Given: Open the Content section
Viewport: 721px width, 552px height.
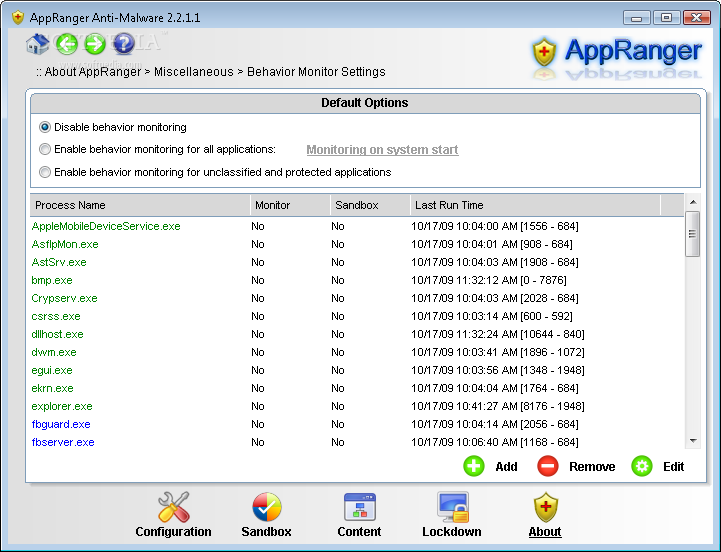Looking at the screenshot, I should [359, 515].
